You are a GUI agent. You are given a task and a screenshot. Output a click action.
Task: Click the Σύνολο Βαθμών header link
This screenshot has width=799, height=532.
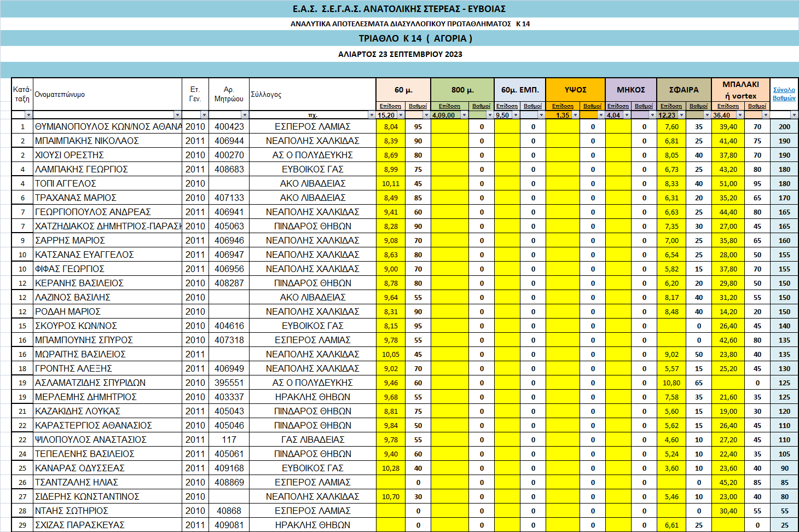(784, 94)
